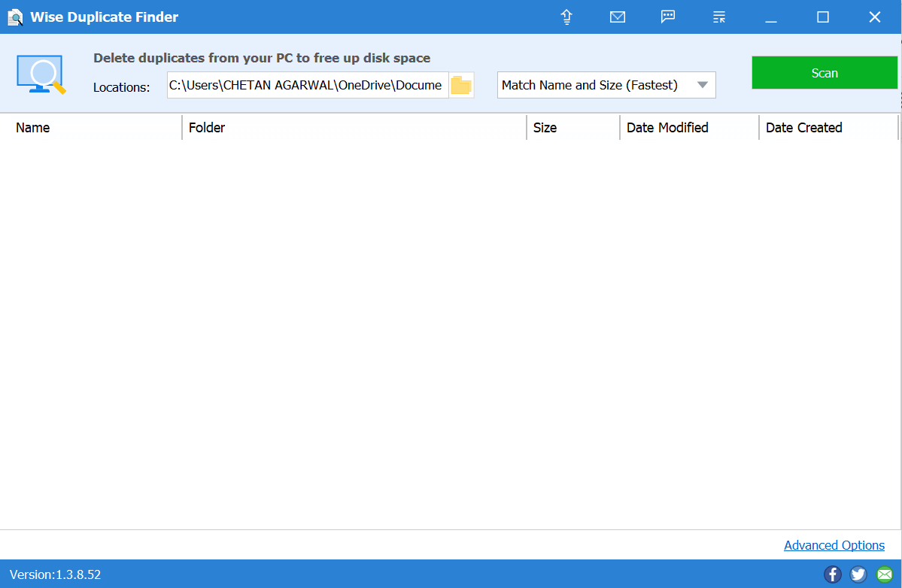Click the upgrade arrow icon in titlebar
902x588 pixels.
click(566, 17)
